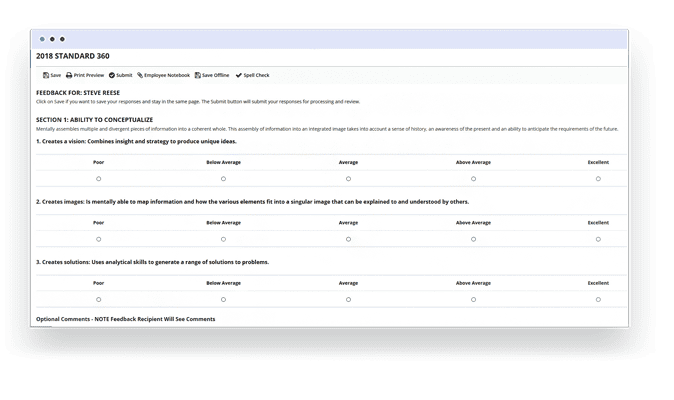The image size is (674, 400).
Task: Click the '2018 STANDARD 360' title
Action: point(73,56)
